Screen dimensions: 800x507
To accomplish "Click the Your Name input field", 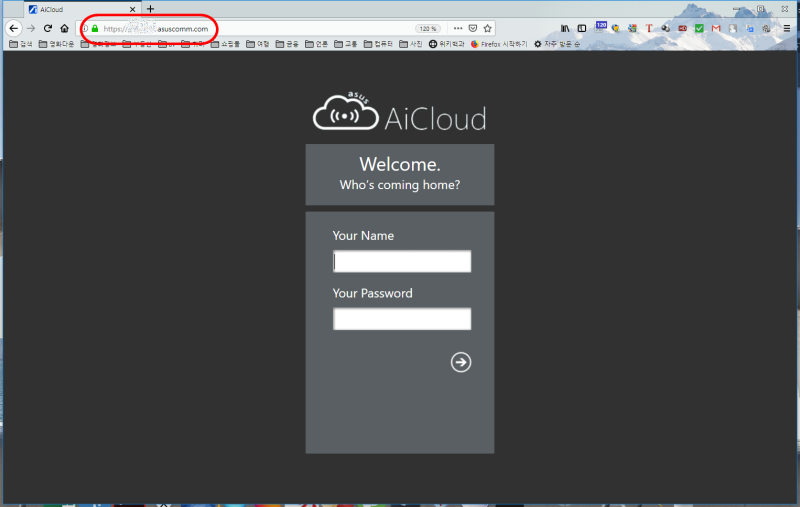I will pos(402,261).
